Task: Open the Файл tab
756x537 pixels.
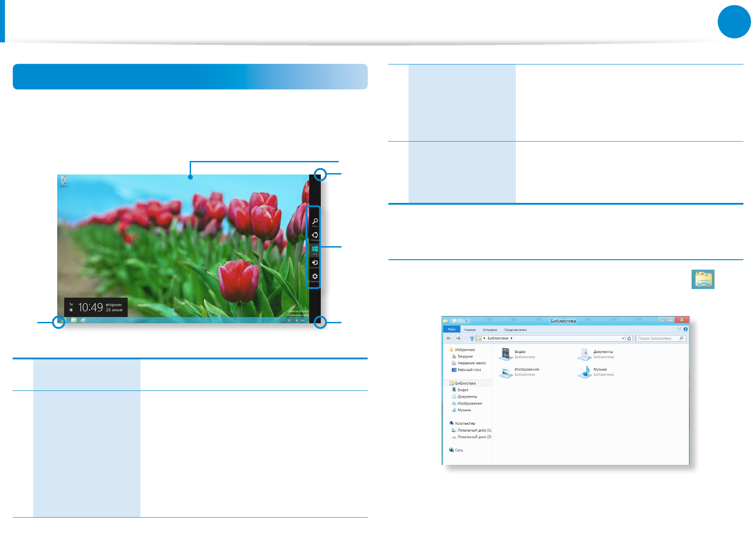Action: pyautogui.click(x=451, y=330)
